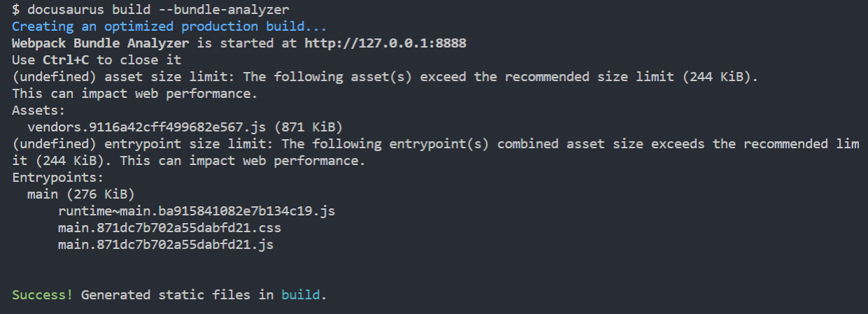Click the (871 KiB) size value
Viewport: 868px width, 314px height.
308,127
